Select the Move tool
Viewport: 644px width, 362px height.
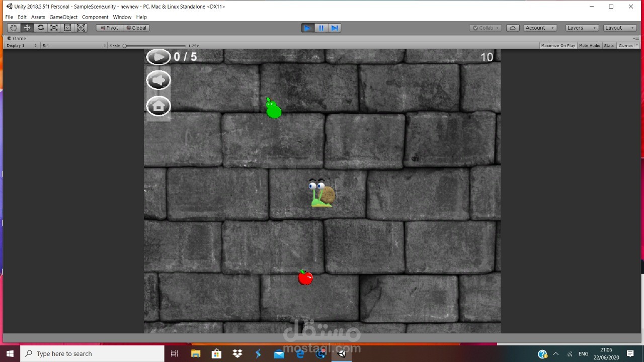[27, 28]
